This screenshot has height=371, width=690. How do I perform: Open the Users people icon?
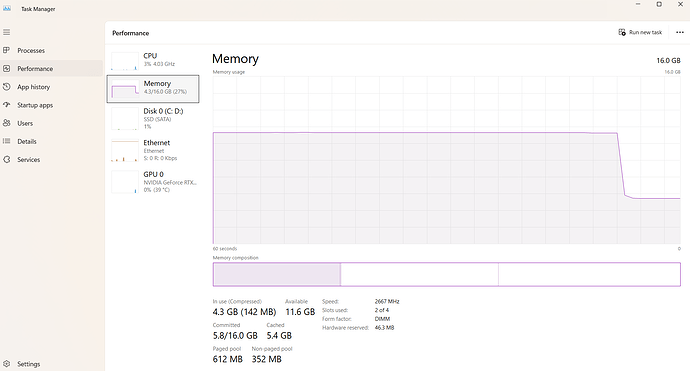7,123
